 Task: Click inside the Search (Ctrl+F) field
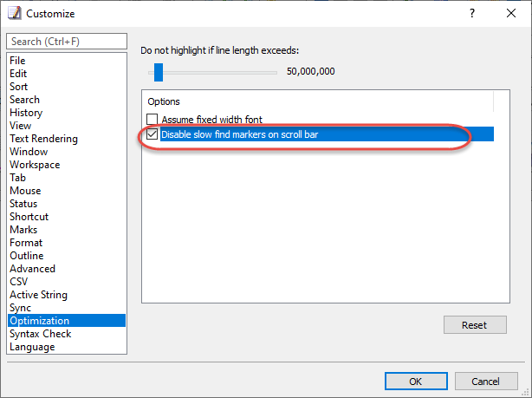67,42
